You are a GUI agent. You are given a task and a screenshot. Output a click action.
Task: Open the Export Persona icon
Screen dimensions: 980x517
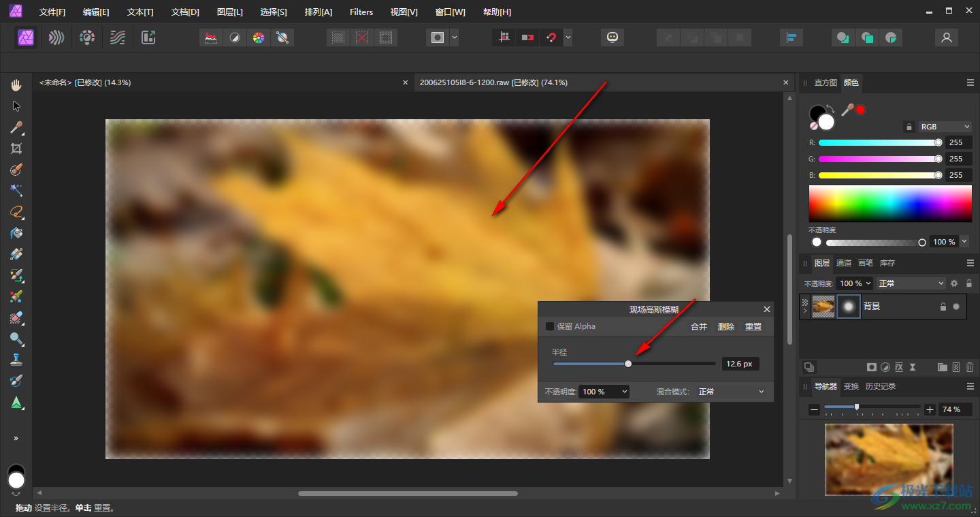click(x=148, y=37)
